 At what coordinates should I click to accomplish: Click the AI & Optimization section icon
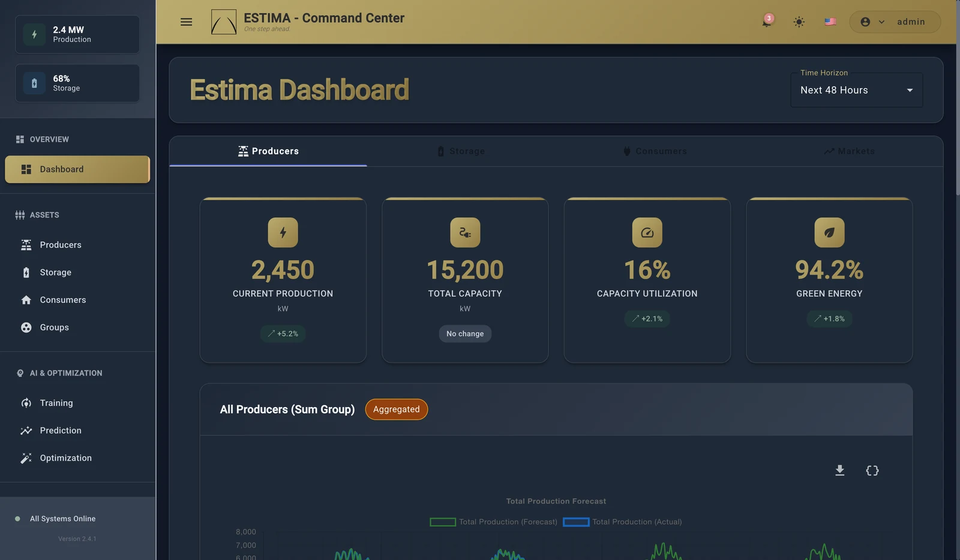pos(20,373)
